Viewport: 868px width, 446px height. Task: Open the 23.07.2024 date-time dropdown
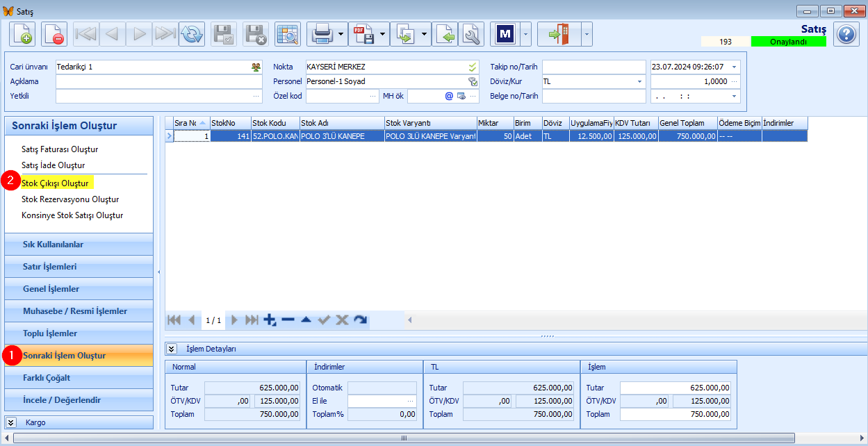pos(734,67)
